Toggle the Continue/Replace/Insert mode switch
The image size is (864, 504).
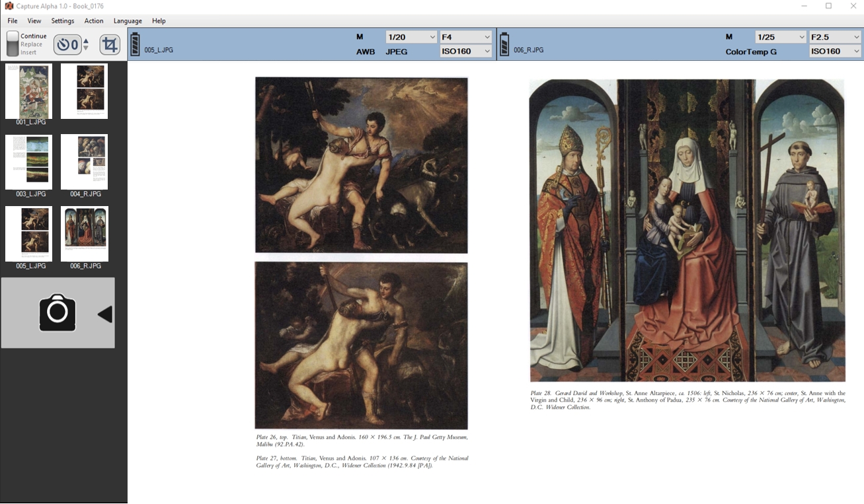13,44
